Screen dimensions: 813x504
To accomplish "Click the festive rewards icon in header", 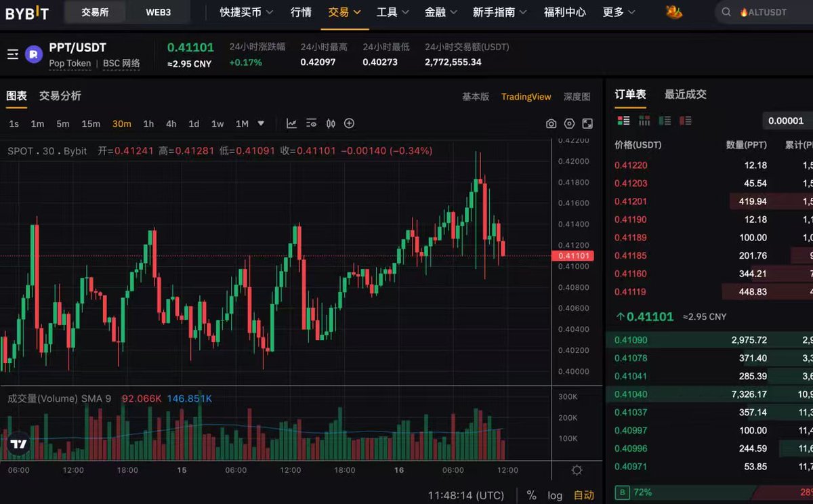I will [x=673, y=12].
